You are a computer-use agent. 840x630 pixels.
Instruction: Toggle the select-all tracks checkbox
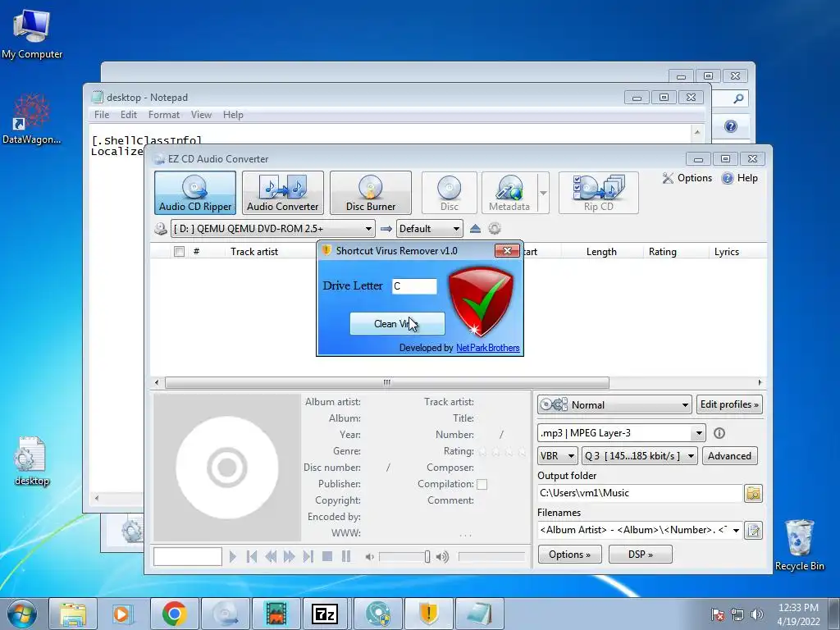pyautogui.click(x=179, y=251)
